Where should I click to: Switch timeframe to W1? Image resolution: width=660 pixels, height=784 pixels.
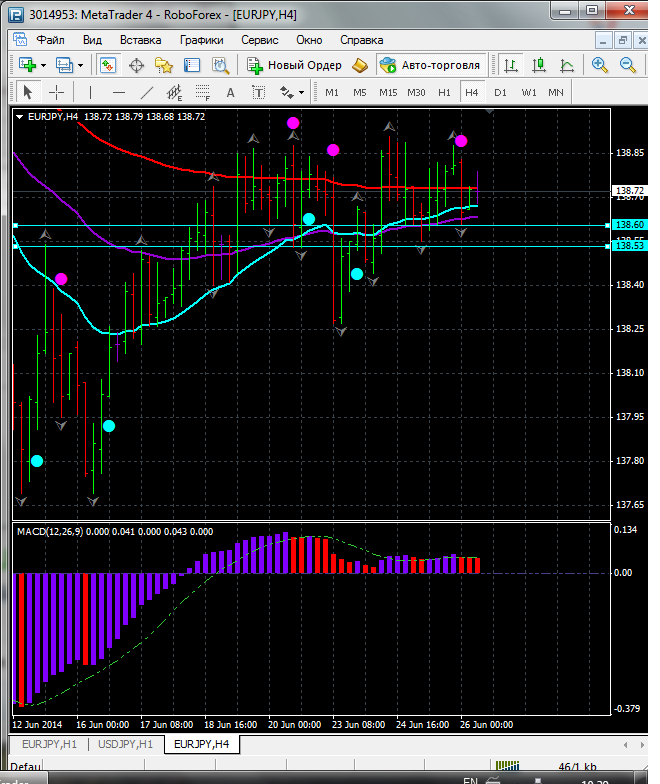coord(528,92)
